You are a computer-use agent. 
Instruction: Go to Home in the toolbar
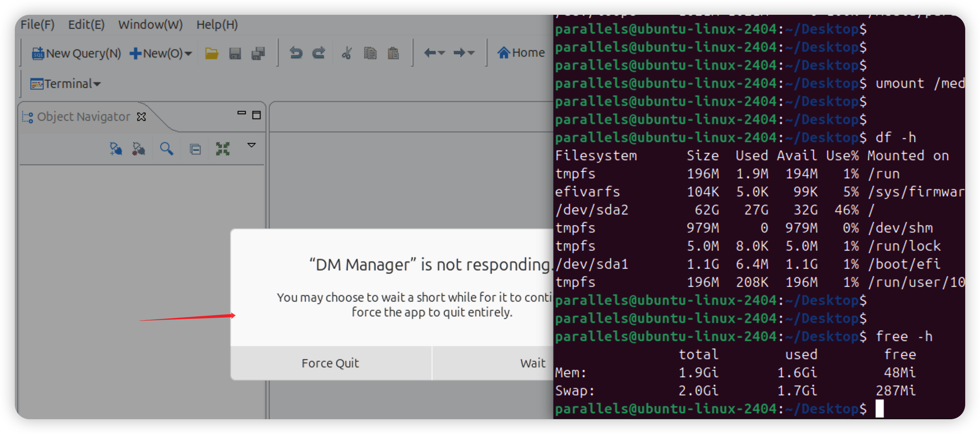click(x=521, y=53)
